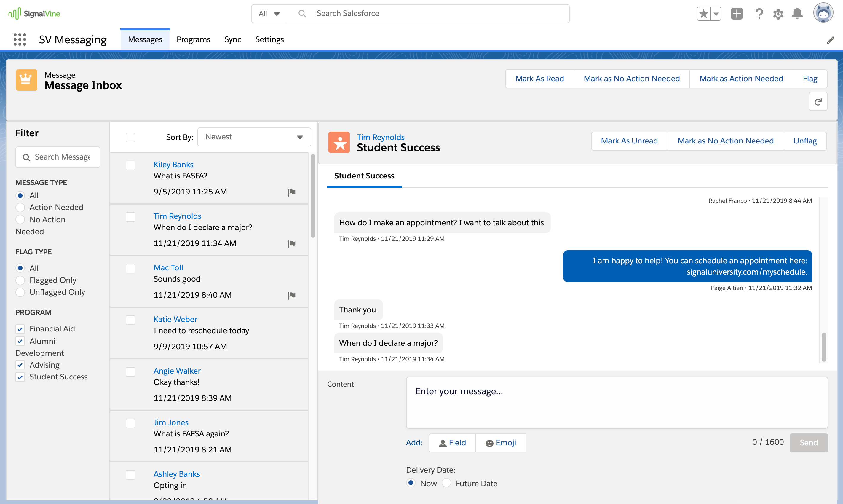The width and height of the screenshot is (843, 504).
Task: Click the Send button
Action: point(808,443)
